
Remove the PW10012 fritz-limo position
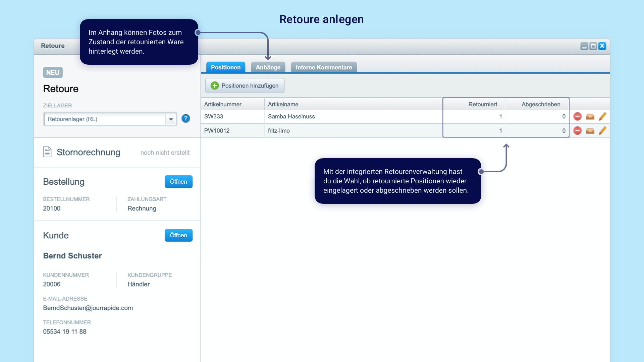point(577,131)
